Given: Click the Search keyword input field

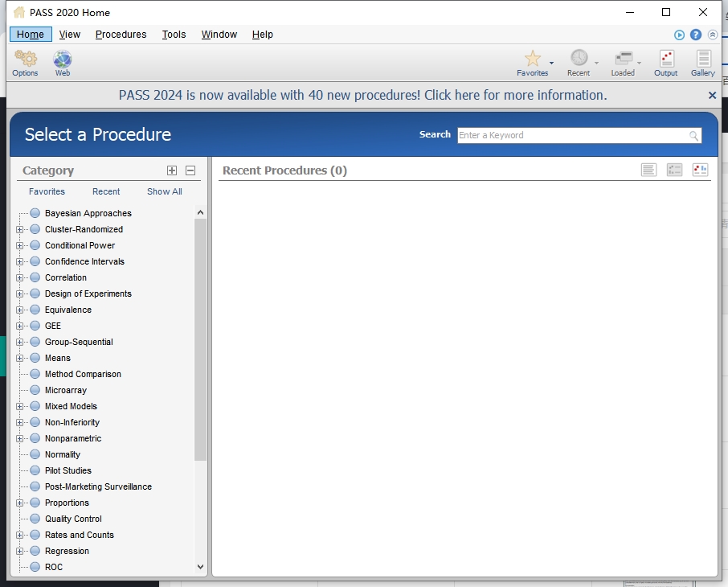Looking at the screenshot, I should point(572,135).
